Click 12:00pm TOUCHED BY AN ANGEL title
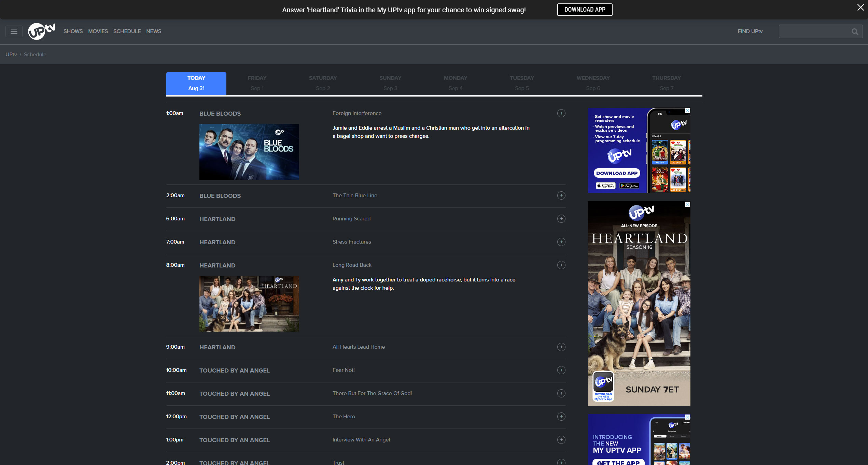This screenshot has height=465, width=868. 235,417
